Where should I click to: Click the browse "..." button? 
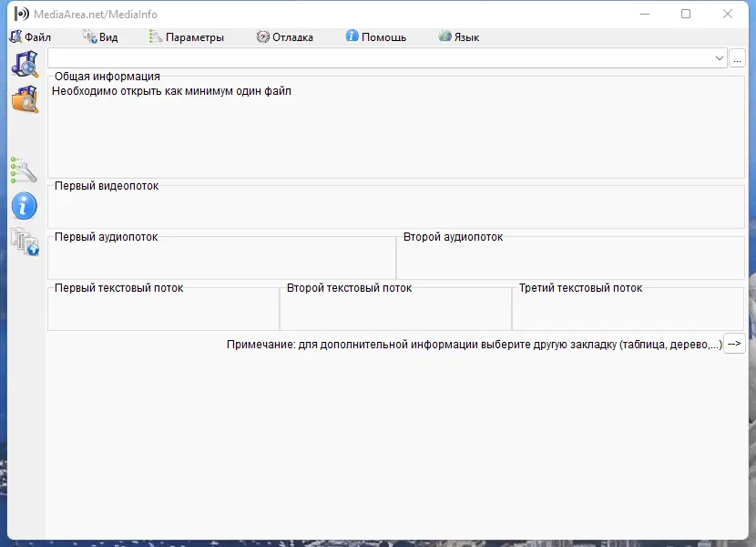737,58
